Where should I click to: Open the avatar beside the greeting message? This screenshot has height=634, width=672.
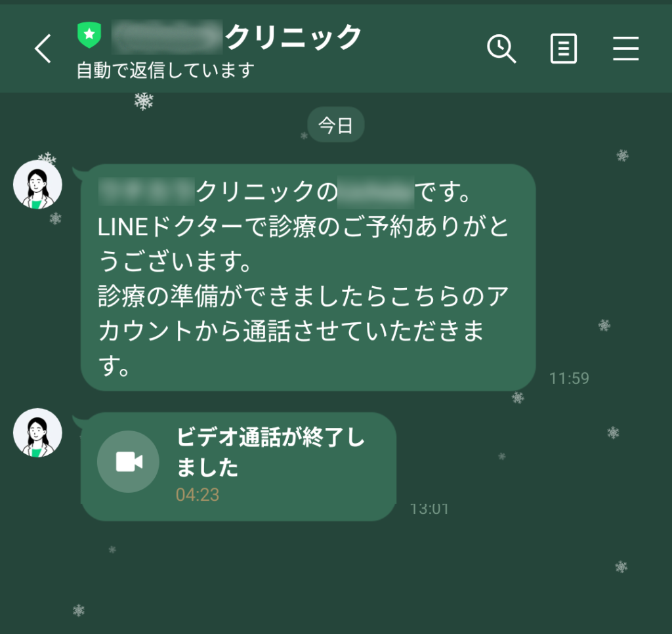(37, 184)
